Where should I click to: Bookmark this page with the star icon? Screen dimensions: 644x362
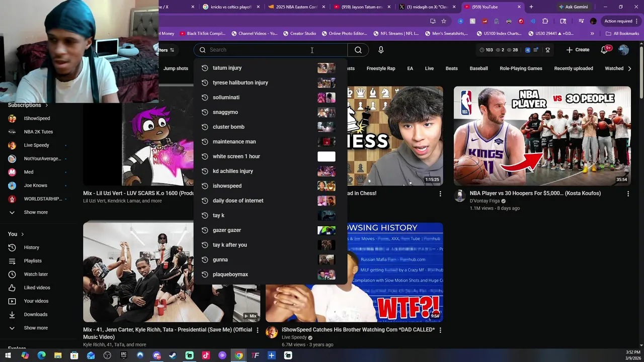(444, 21)
